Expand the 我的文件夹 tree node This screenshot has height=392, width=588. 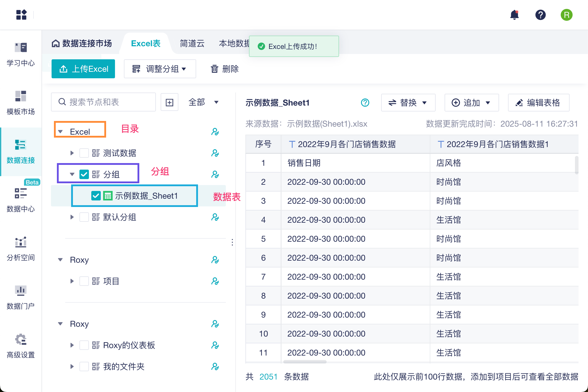point(72,366)
